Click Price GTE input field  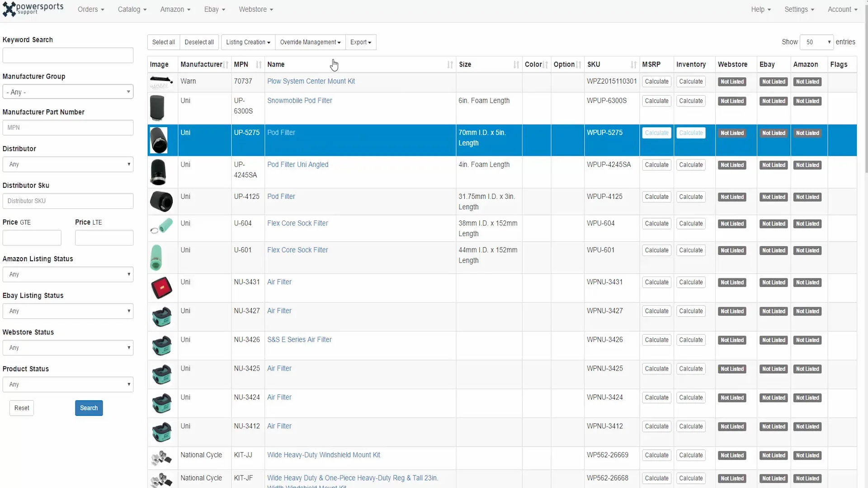click(32, 238)
